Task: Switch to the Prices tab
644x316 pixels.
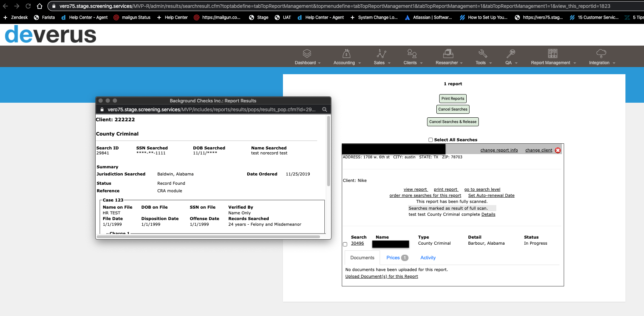Action: click(x=397, y=258)
